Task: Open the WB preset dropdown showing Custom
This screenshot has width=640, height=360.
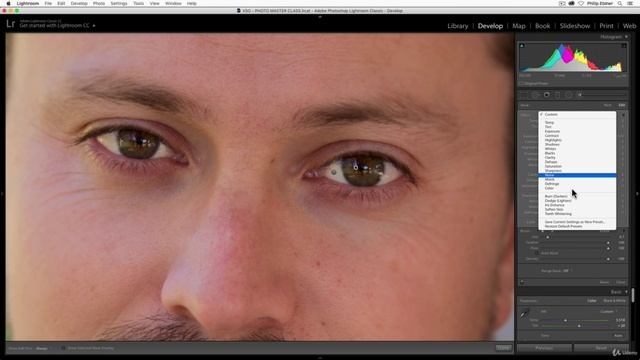Action: (x=609, y=311)
